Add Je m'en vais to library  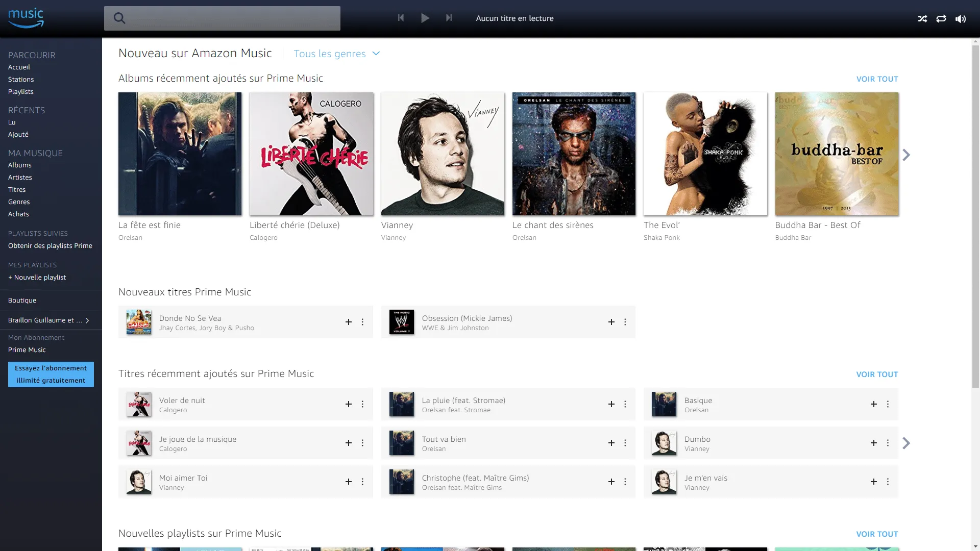874,482
